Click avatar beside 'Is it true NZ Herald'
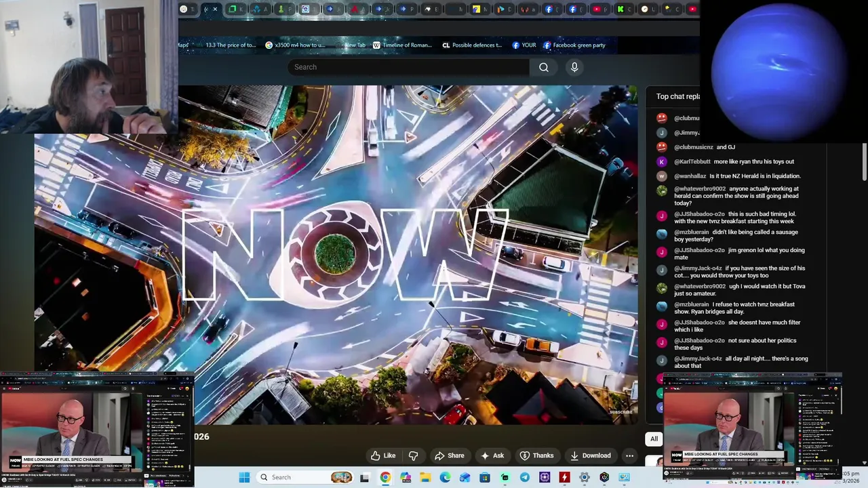Screen dimensions: 868x488 point(662,176)
